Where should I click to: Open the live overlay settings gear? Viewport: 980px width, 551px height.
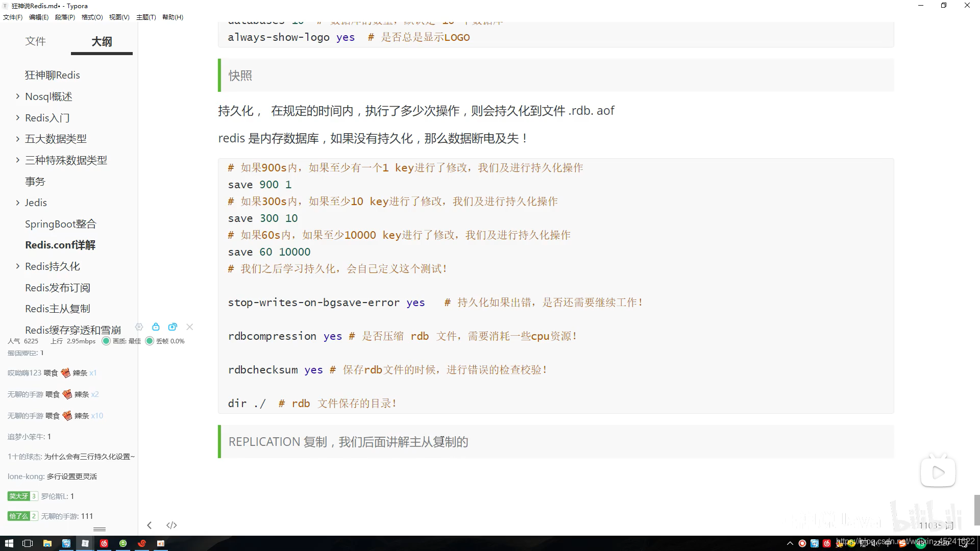pos(139,327)
